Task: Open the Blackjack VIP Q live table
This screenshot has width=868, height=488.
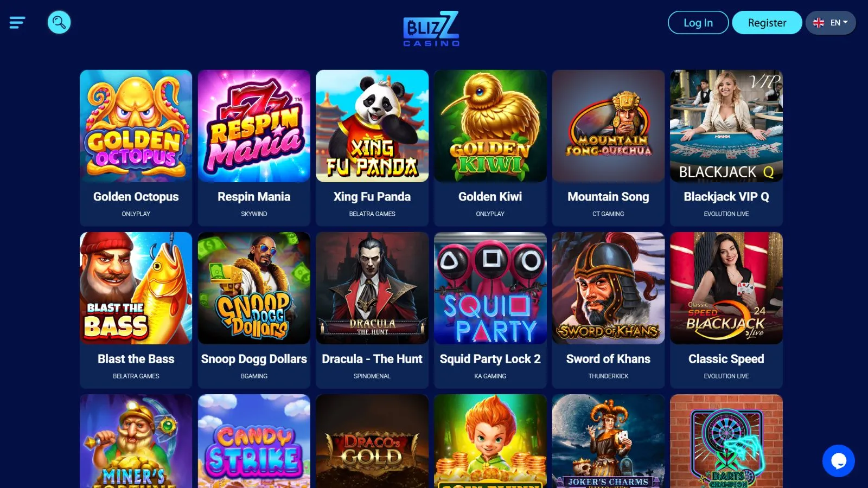Action: [726, 126]
